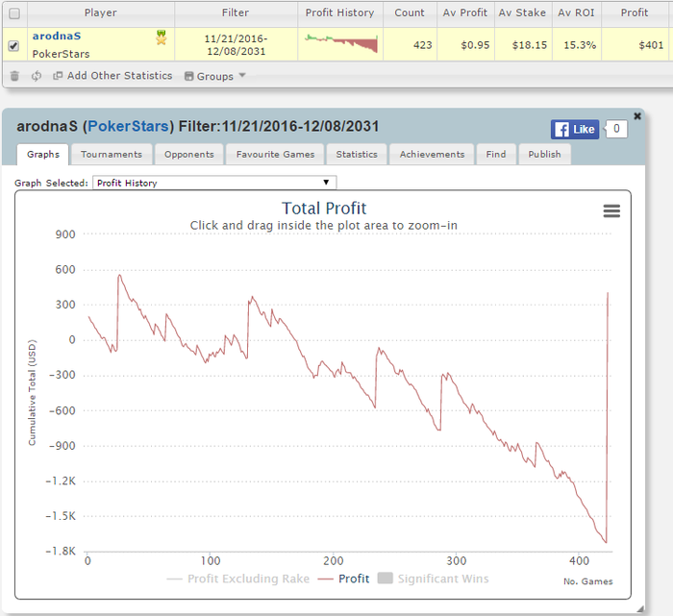Toggle the Significant Wins legend item
Image resolution: width=673 pixels, height=616 pixels.
[433, 579]
